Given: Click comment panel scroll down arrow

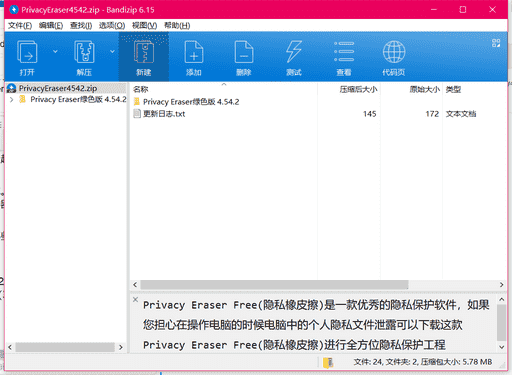Looking at the screenshot, I should [x=502, y=347].
